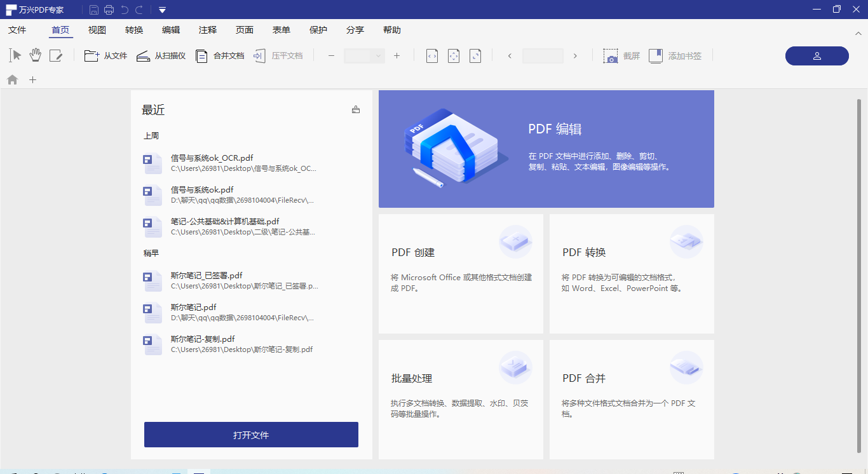Click the zoom out minus icon
Viewport: 868px width, 474px height.
pyautogui.click(x=331, y=56)
